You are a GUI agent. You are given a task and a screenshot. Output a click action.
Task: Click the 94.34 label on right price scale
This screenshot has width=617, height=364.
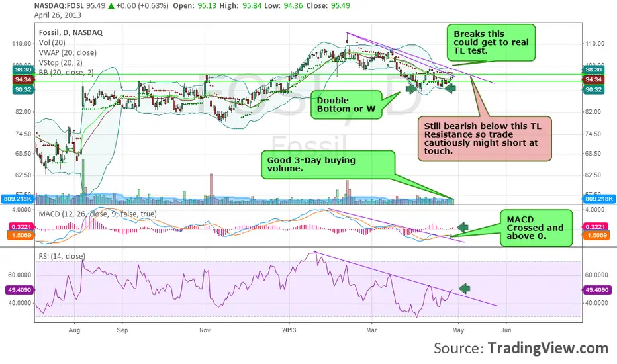pos(593,80)
